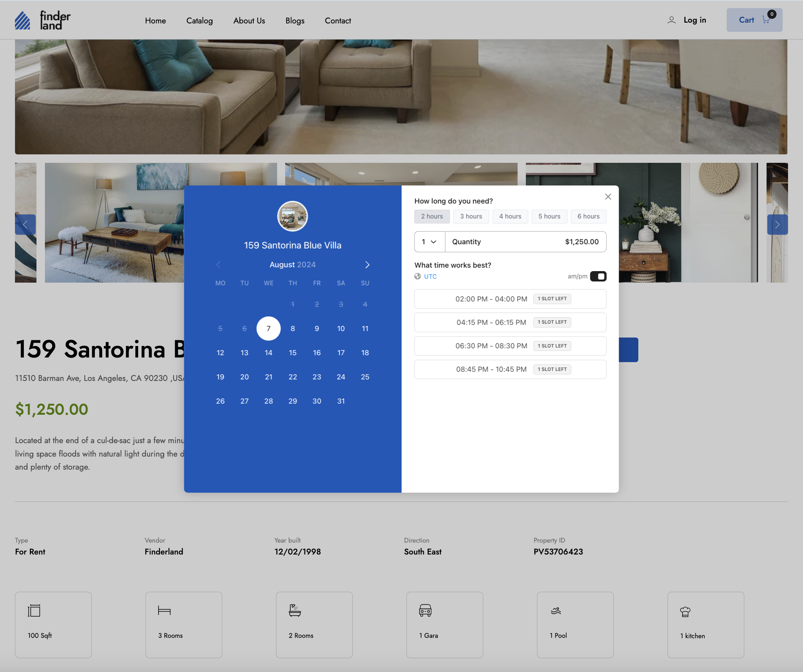803x672 pixels.
Task: Click the Finderland vendor name
Action: coord(164,551)
